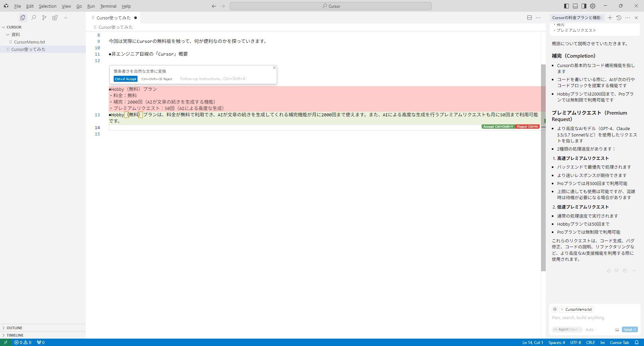Click the editor vertical scrollbar
Screen dimensions: 644x346
(x=543, y=168)
